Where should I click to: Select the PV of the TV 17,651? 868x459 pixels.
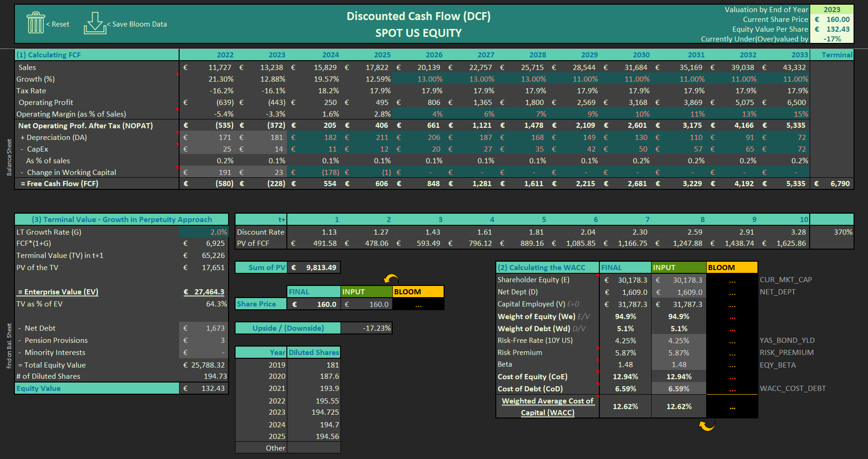tap(204, 267)
